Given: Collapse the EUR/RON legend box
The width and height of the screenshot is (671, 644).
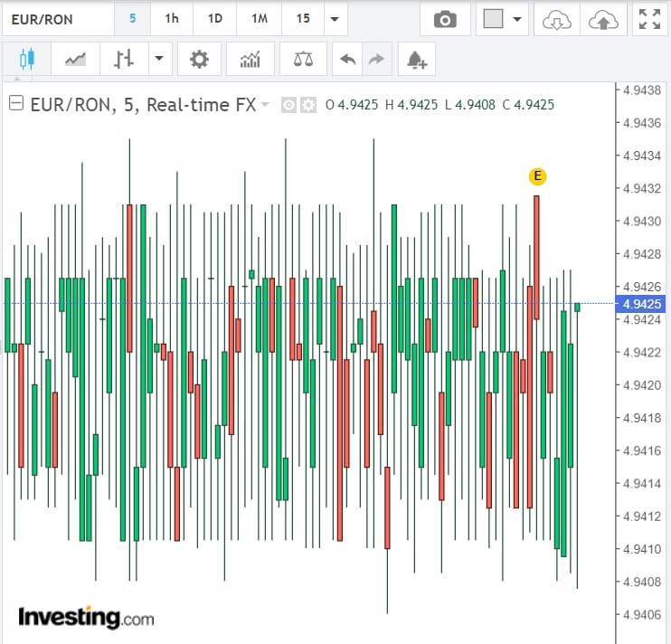Looking at the screenshot, I should coord(16,104).
